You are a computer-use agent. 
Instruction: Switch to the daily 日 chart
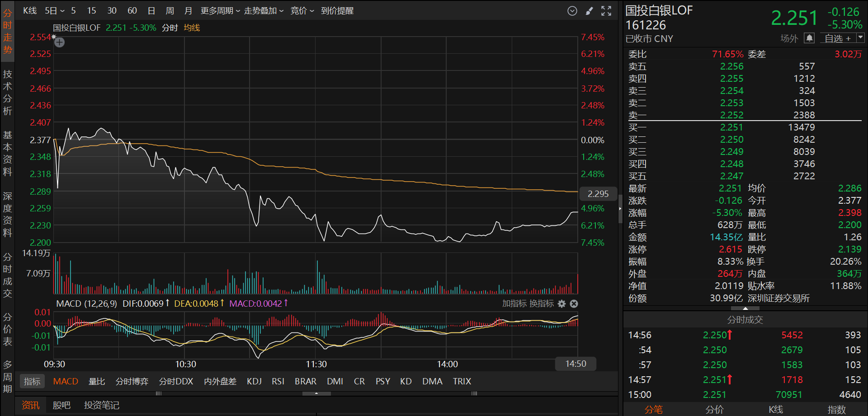[151, 10]
